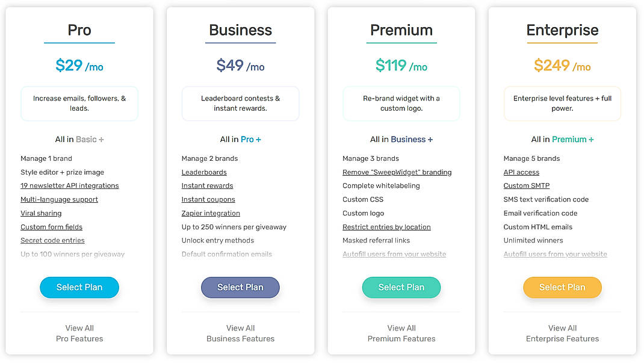Open the Custom SMTP link
The height and width of the screenshot is (363, 644).
click(x=526, y=185)
